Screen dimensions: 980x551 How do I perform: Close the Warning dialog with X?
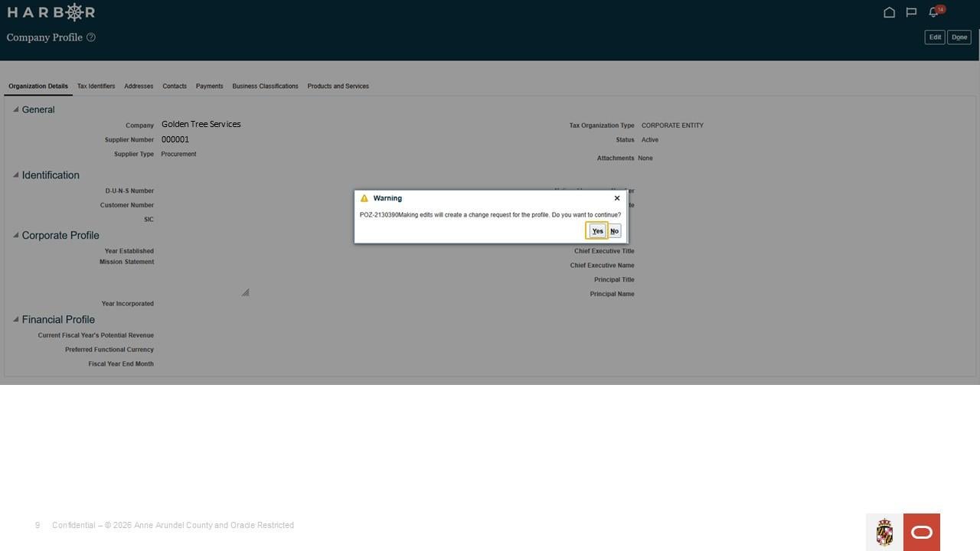tap(617, 198)
